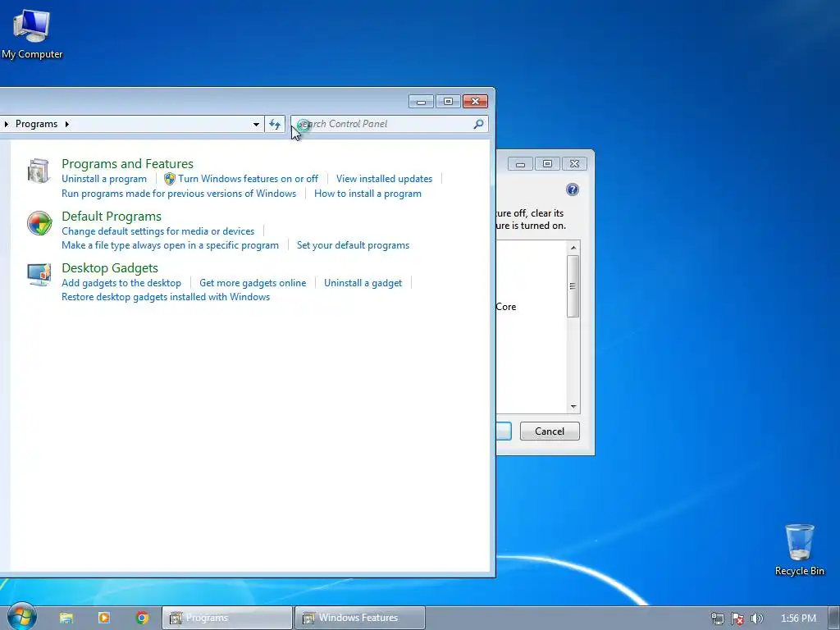Click Uninstall a program link
This screenshot has width=840, height=630.
(104, 179)
